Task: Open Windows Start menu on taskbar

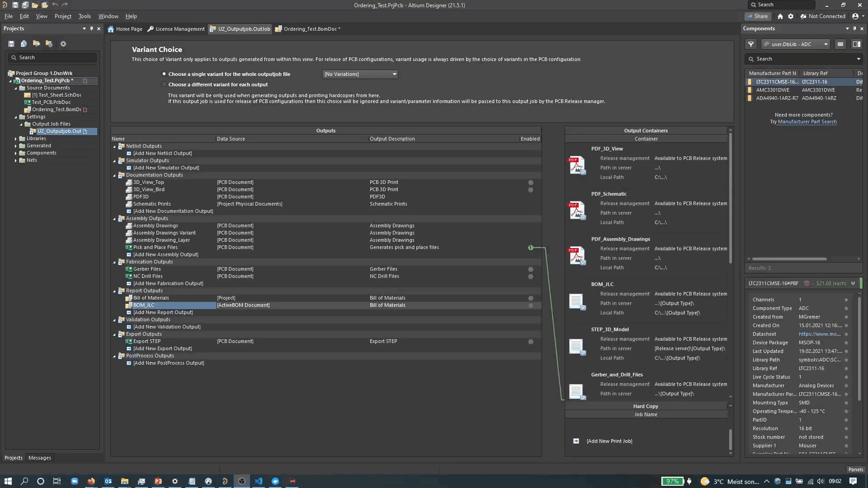Action: (x=8, y=481)
